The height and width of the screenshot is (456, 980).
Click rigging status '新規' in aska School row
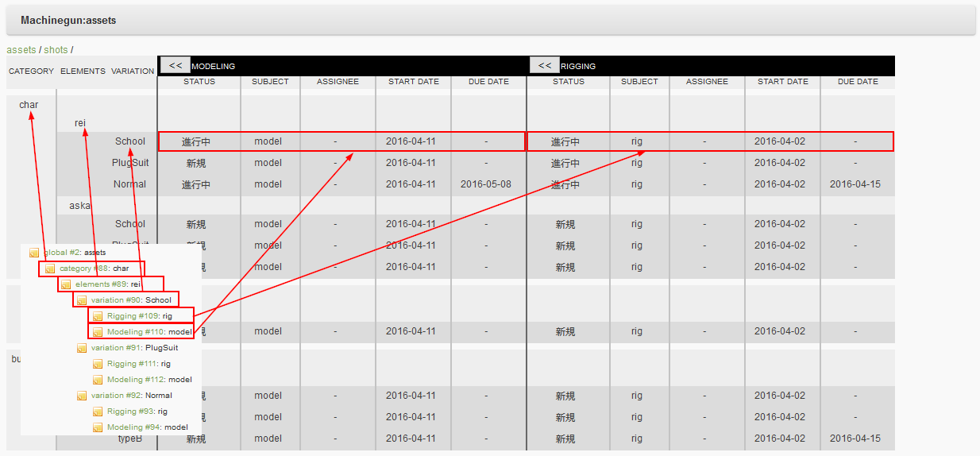[565, 224]
